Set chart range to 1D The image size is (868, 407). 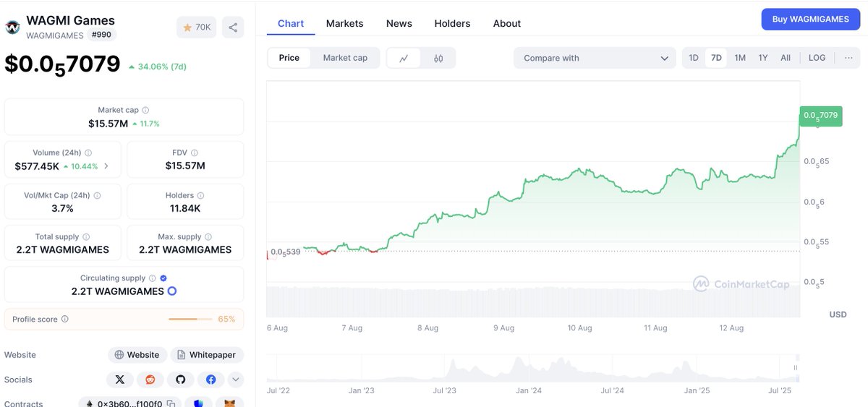click(x=694, y=58)
